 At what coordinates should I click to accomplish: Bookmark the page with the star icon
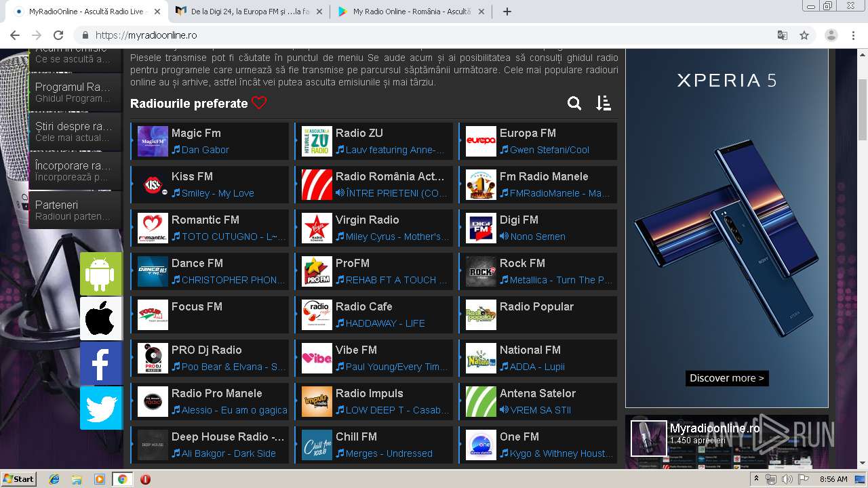804,35
